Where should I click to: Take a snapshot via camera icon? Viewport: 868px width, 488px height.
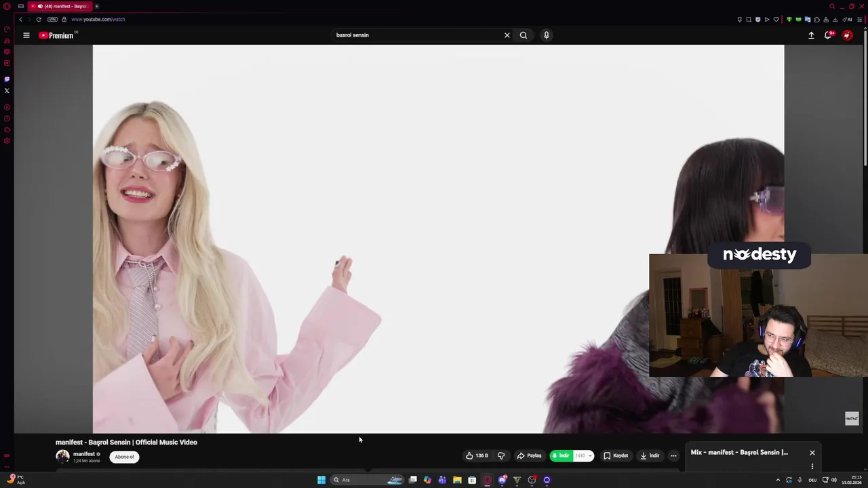749,19
